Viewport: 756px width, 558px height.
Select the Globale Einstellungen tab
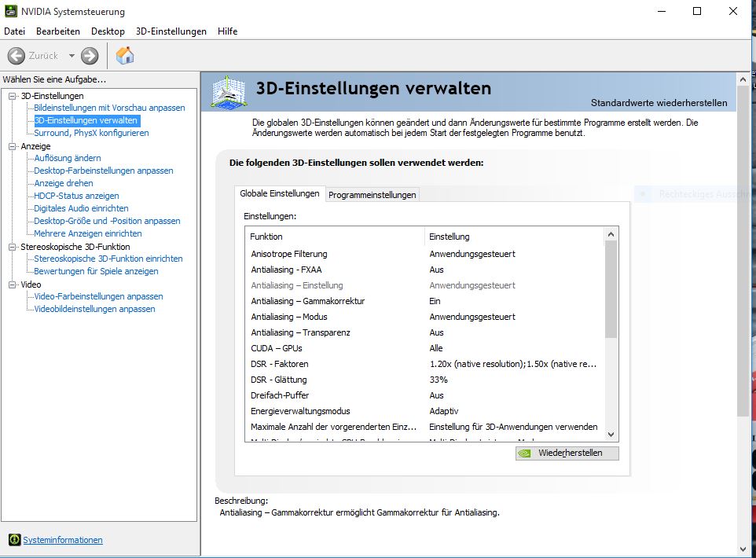pyautogui.click(x=280, y=193)
